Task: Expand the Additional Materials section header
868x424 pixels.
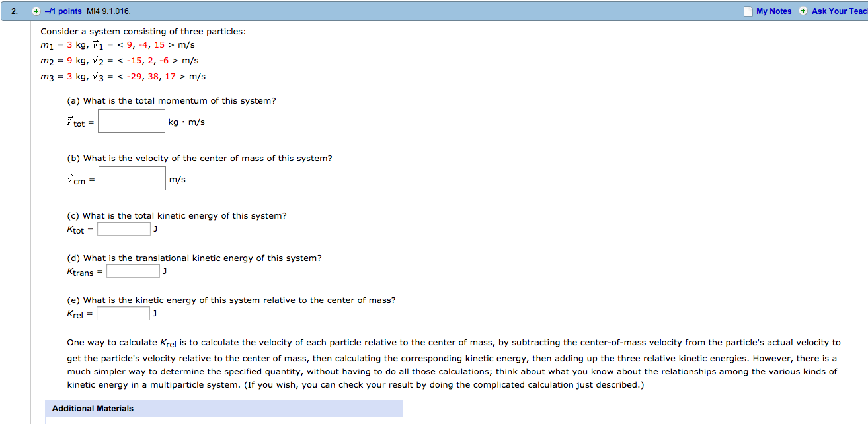Action: click(x=224, y=409)
